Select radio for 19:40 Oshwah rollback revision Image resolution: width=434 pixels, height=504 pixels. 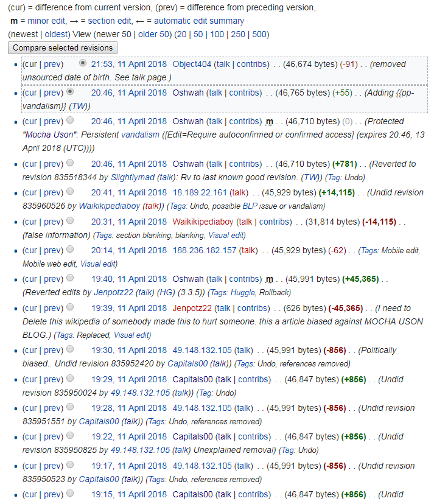[70, 278]
